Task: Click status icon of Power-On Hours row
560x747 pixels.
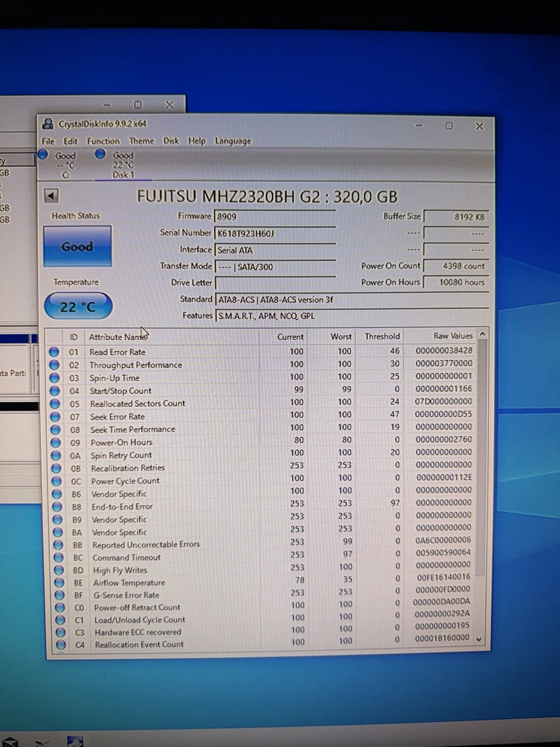Action: click(56, 442)
